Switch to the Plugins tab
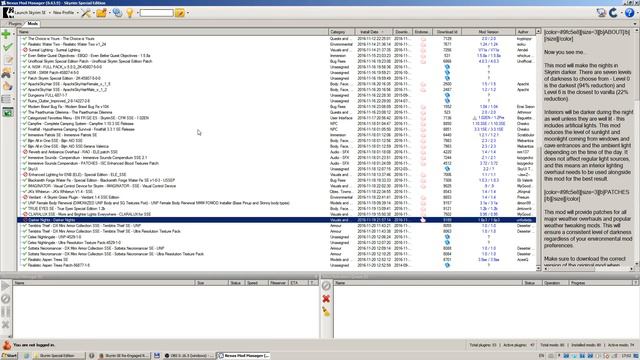The image size is (640, 360). [15, 24]
